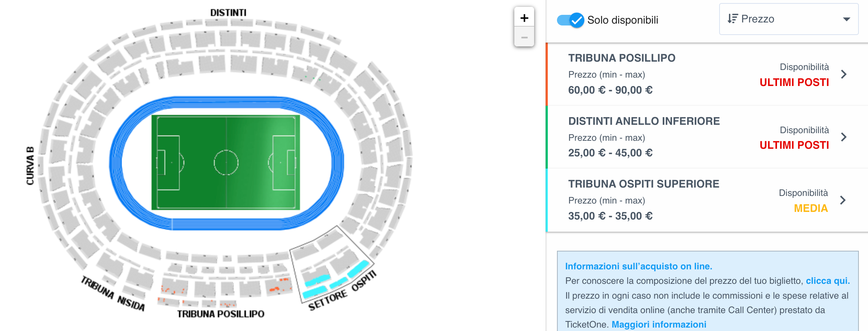
Task: Open the Maggiori informazioni link
Action: click(x=659, y=324)
